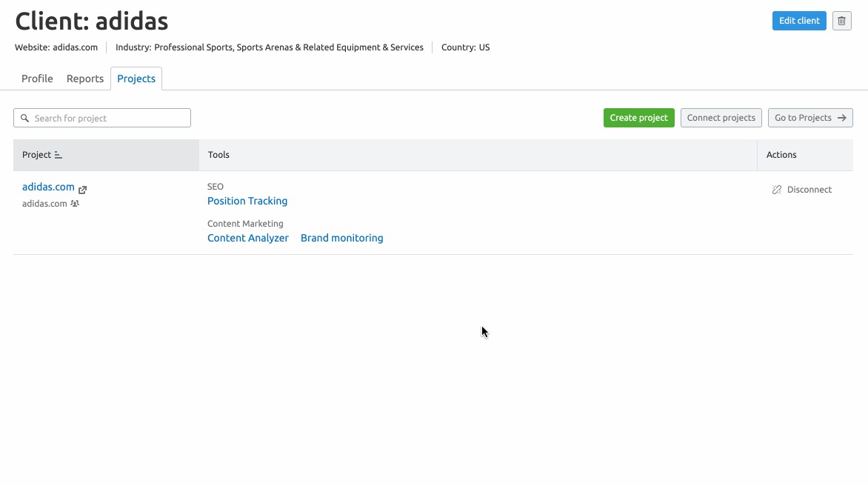Select the Projects tab
This screenshot has height=486, width=868.
(x=136, y=79)
